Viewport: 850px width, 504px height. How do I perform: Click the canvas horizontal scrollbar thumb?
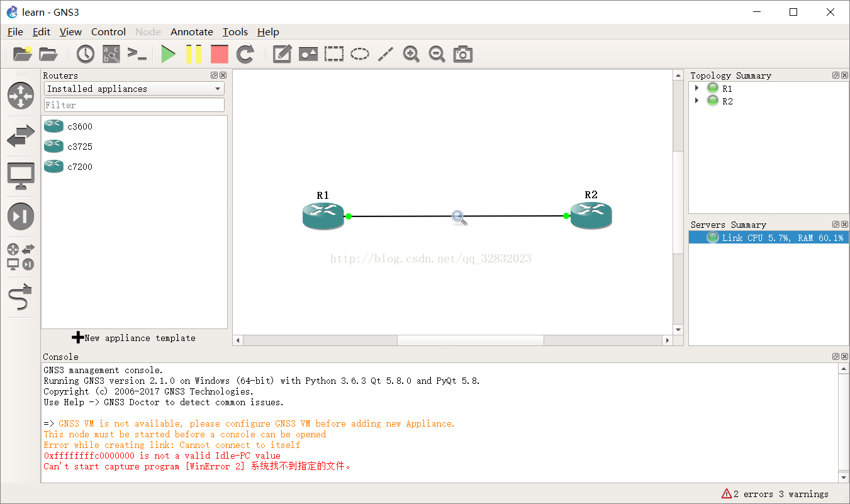pyautogui.click(x=471, y=340)
